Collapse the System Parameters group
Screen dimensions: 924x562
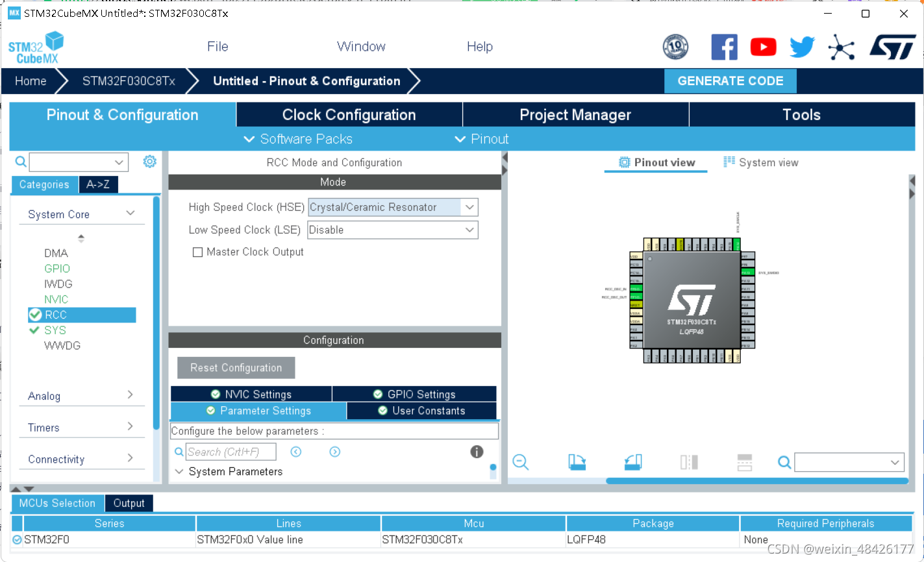point(179,472)
